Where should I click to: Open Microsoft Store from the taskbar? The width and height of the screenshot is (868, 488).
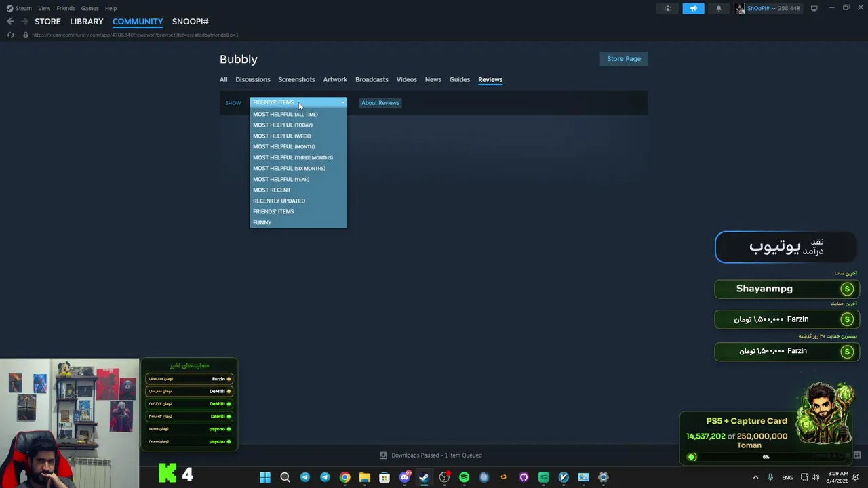(384, 477)
